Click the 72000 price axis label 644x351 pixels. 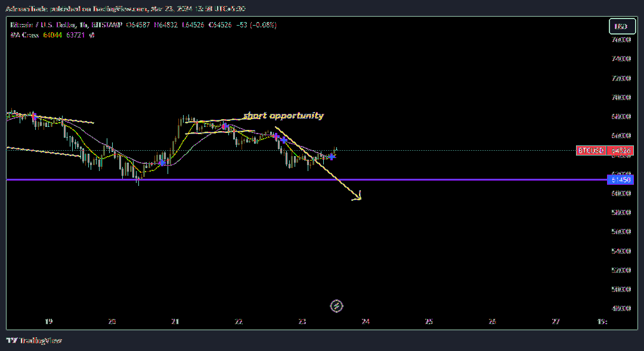621,78
